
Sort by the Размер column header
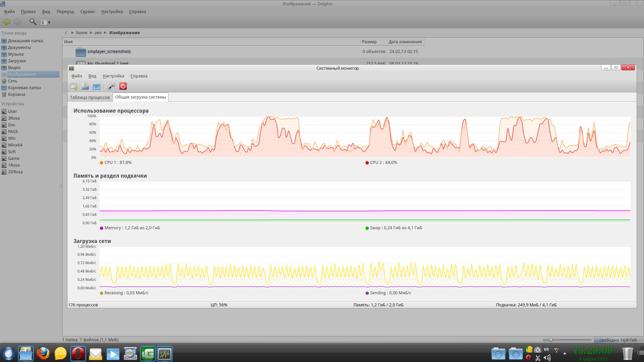coord(369,42)
